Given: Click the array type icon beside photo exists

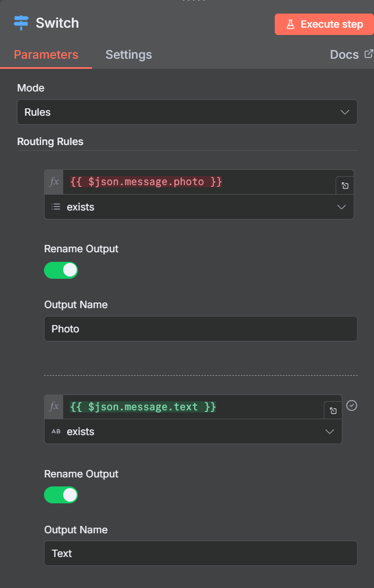Looking at the screenshot, I should pyautogui.click(x=56, y=207).
